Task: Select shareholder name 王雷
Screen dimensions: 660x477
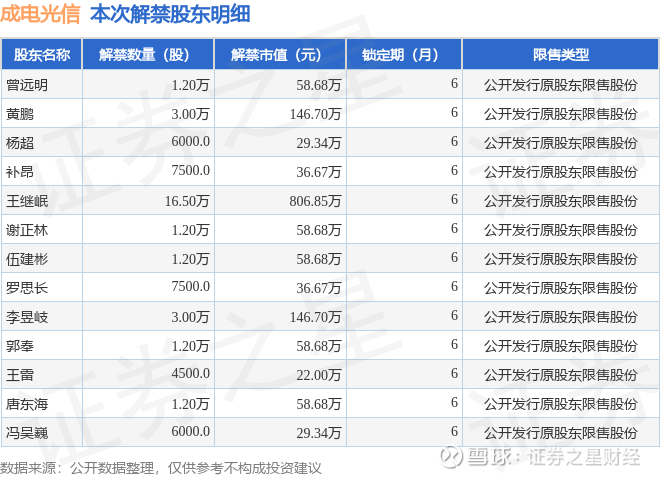Action: (20, 375)
